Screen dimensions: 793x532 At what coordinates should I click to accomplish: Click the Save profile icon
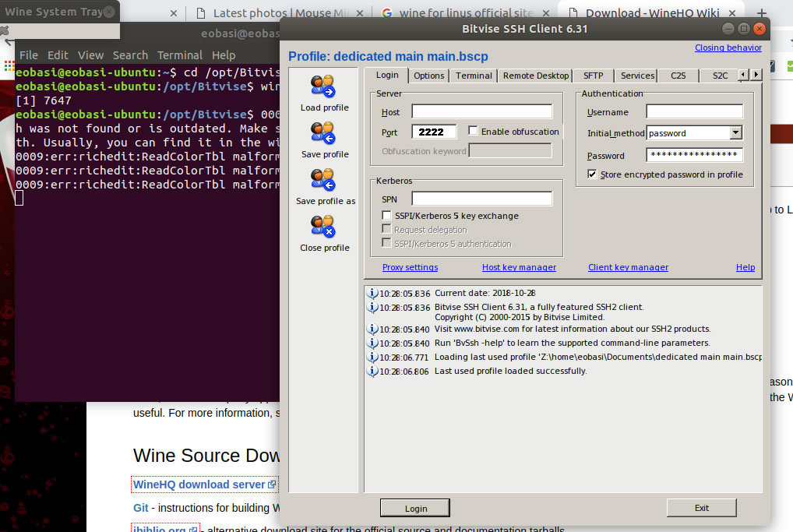[x=322, y=133]
